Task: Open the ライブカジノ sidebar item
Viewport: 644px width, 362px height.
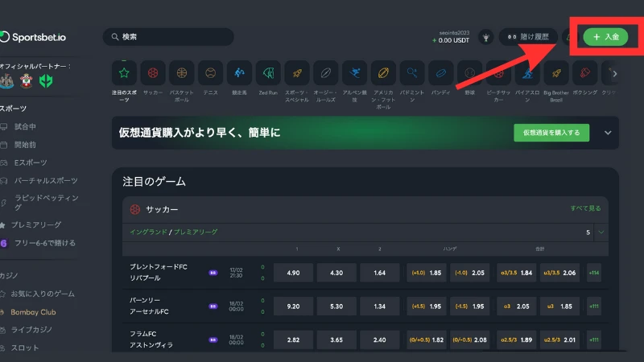Action: pos(31,330)
